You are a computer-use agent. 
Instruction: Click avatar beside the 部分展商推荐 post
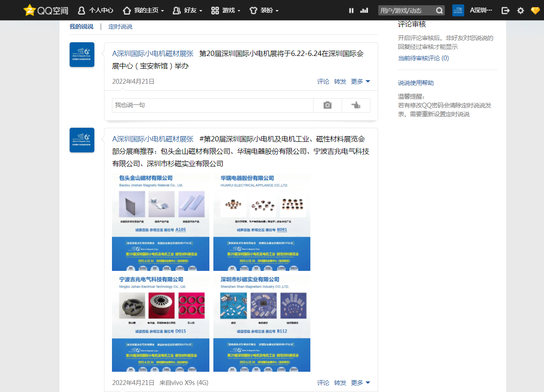tap(82, 140)
